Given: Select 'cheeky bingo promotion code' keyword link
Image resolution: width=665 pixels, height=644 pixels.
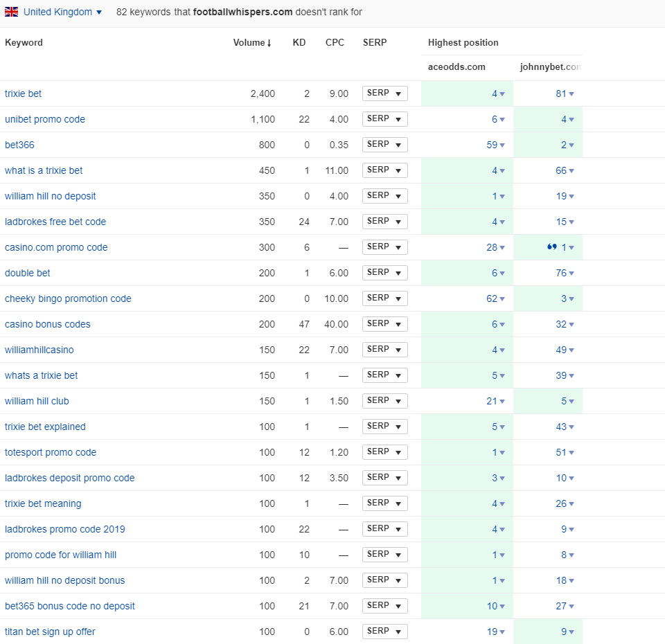Looking at the screenshot, I should [x=68, y=298].
